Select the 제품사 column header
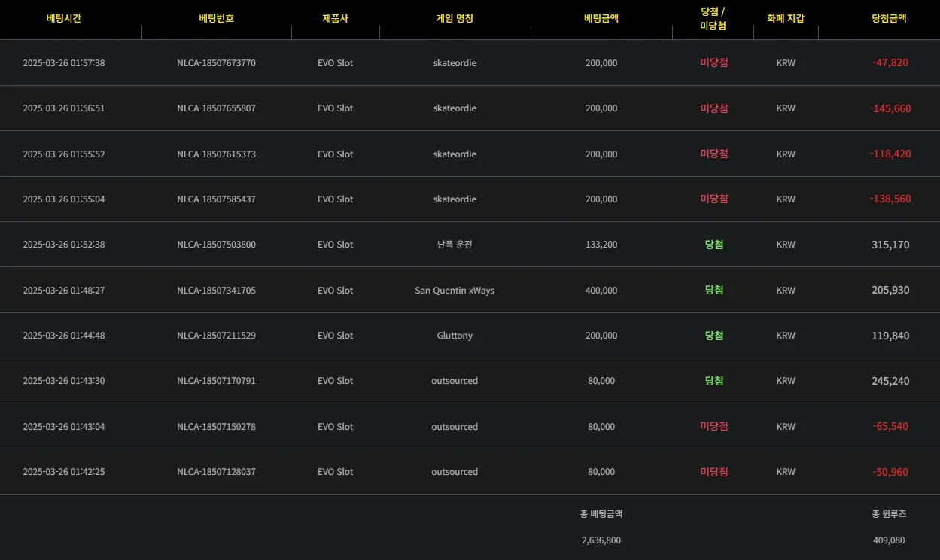940x560 pixels. click(335, 18)
